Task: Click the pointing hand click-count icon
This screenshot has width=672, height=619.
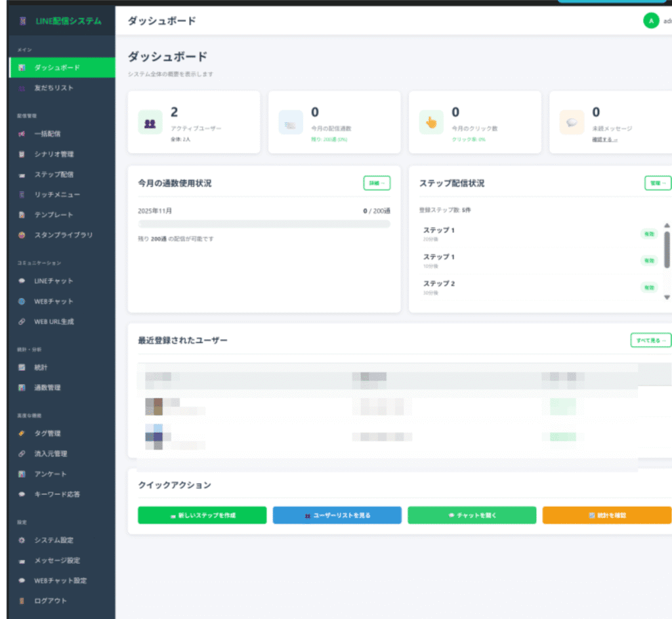Action: point(431,123)
